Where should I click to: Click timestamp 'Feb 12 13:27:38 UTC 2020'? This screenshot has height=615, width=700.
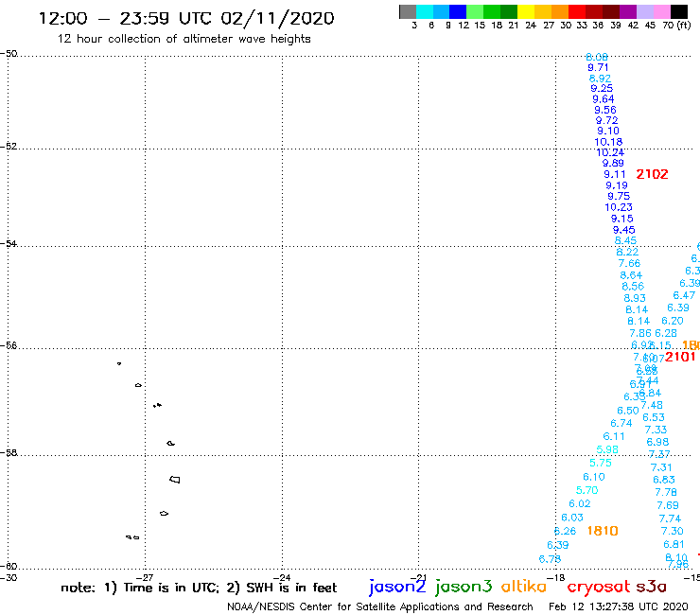[619, 606]
